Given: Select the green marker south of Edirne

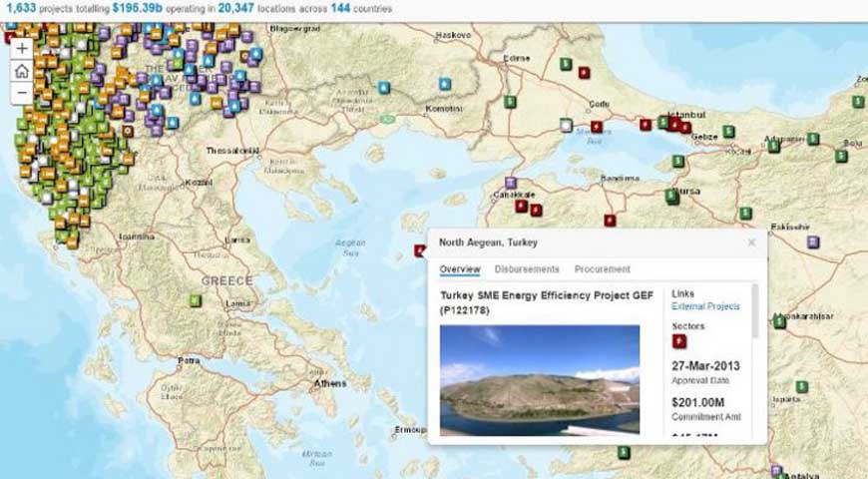Looking at the screenshot, I should [x=510, y=102].
